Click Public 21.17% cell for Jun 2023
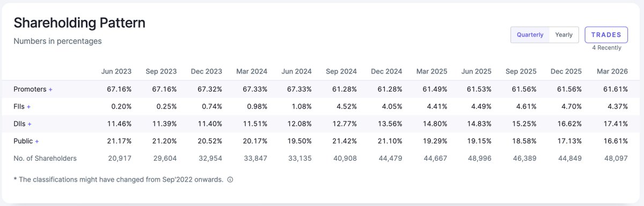Screen dimensions: 644x206 coord(119,141)
